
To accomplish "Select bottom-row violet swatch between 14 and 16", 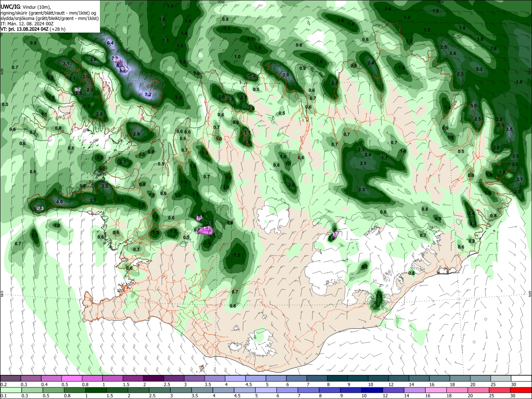I will pos(414,390).
